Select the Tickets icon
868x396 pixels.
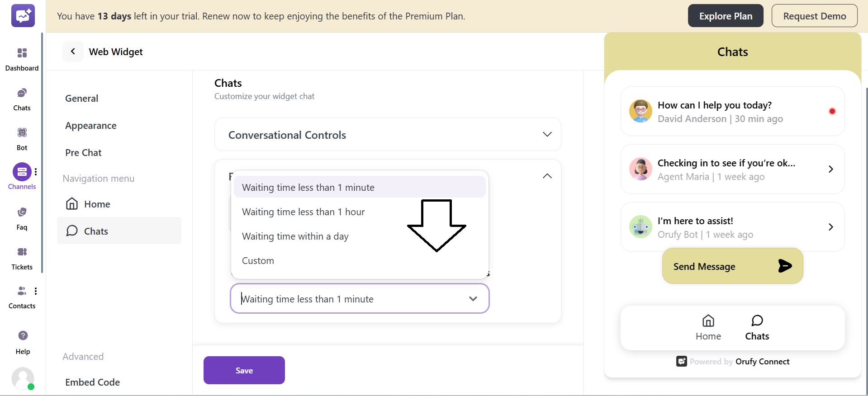click(x=21, y=256)
